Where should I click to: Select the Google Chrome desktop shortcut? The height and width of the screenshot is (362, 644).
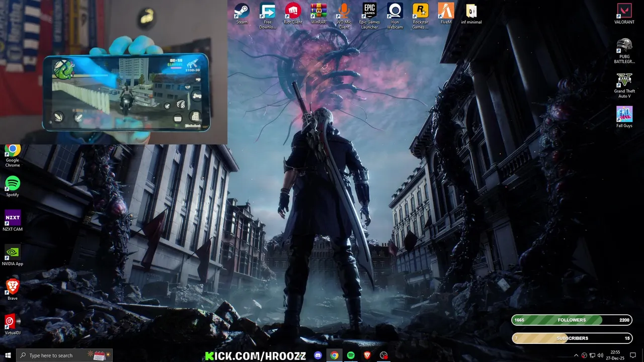click(13, 155)
